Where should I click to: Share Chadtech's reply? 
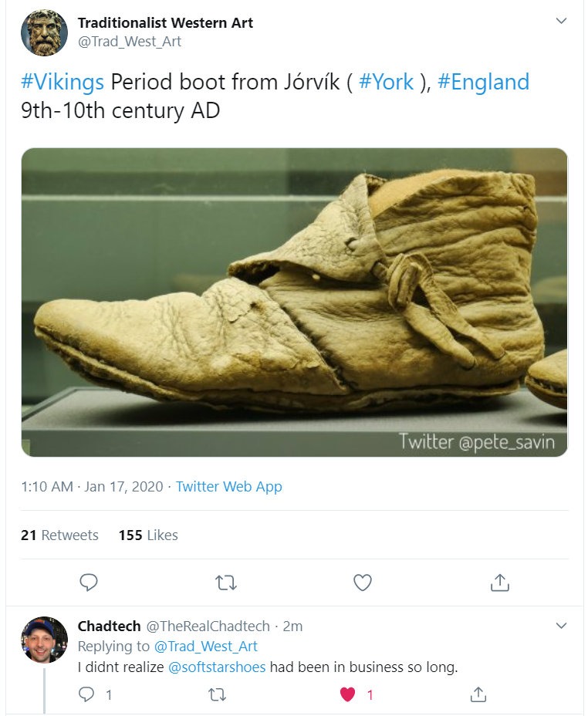tap(478, 694)
